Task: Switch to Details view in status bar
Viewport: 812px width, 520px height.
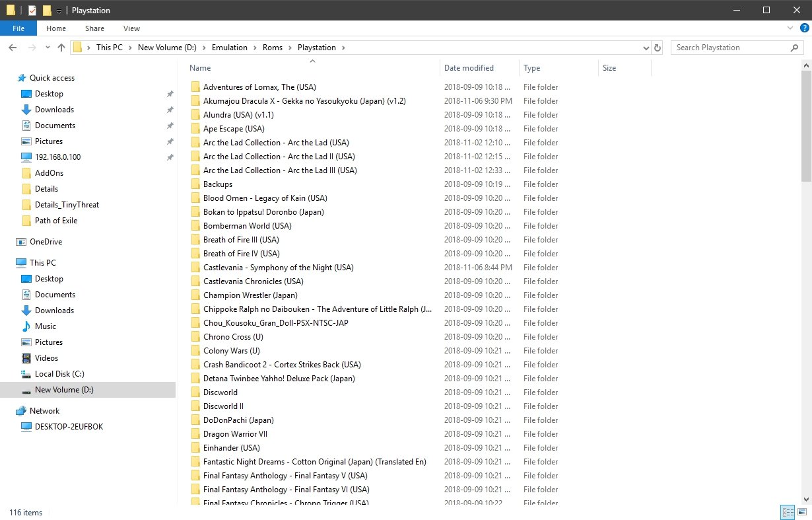Action: click(x=788, y=512)
